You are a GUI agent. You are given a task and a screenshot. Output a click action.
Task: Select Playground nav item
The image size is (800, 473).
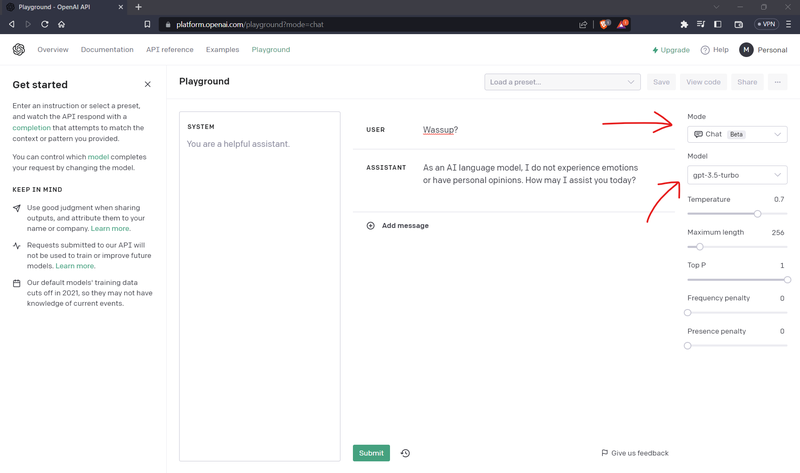coord(270,49)
